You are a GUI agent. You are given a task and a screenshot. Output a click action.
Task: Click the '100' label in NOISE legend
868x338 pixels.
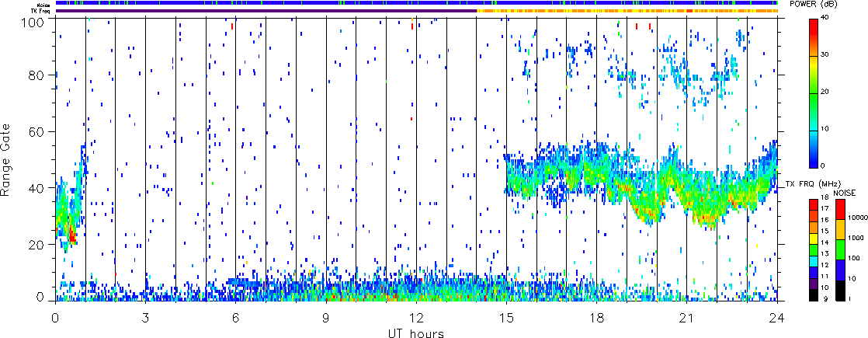pos(854,258)
